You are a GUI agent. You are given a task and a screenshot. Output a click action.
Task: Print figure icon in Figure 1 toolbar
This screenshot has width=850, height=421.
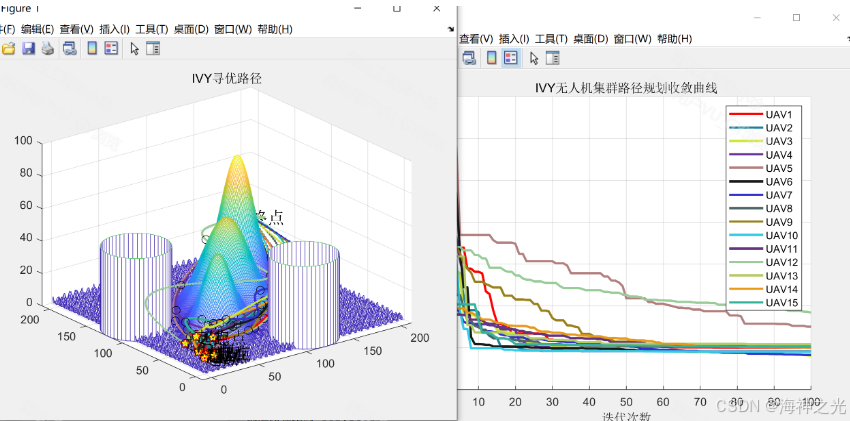(x=48, y=49)
